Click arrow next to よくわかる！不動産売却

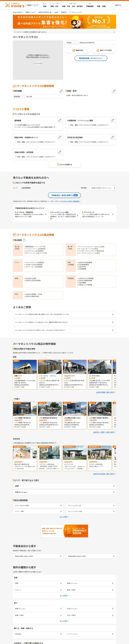pos(46,214)
